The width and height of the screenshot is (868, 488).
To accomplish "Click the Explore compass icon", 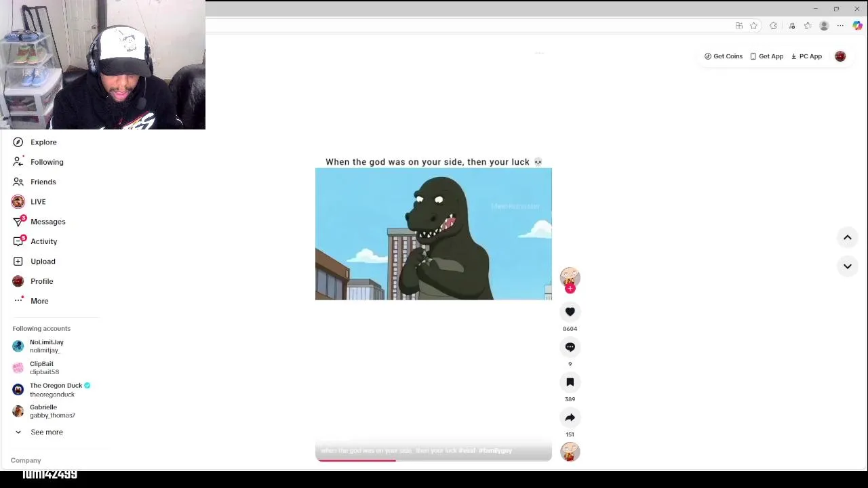I will pyautogui.click(x=18, y=142).
